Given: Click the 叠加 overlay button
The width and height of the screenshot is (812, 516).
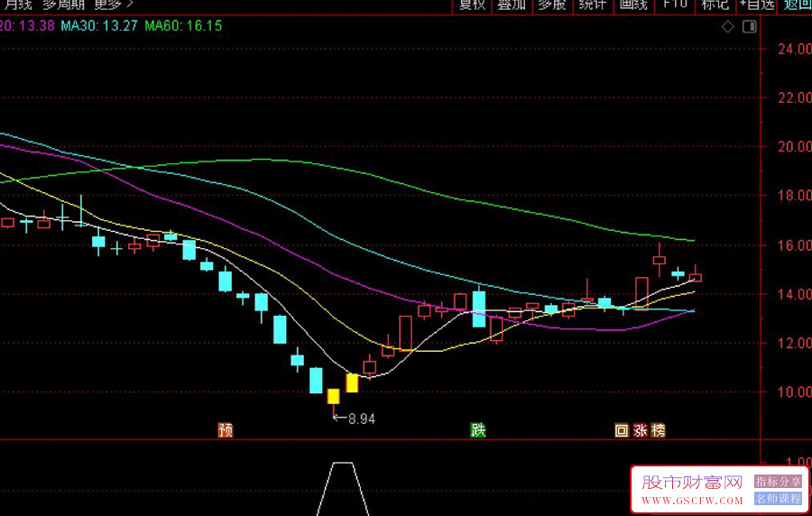Looking at the screenshot, I should [512, 5].
